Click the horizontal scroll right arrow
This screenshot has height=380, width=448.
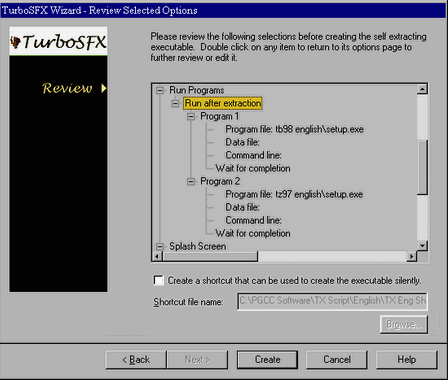click(412, 256)
